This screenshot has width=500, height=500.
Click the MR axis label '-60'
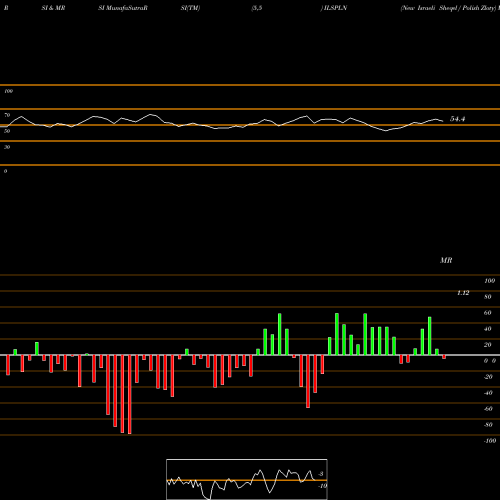tap(488, 409)
